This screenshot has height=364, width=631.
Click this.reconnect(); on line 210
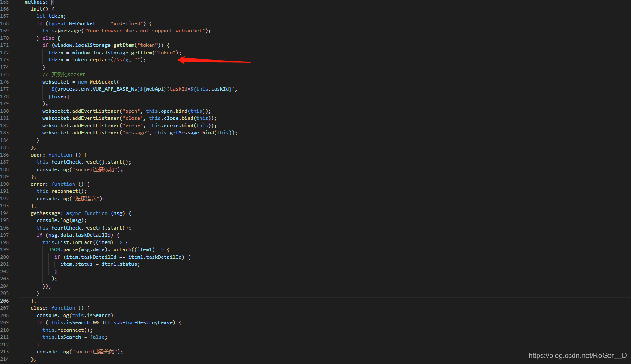coord(68,330)
